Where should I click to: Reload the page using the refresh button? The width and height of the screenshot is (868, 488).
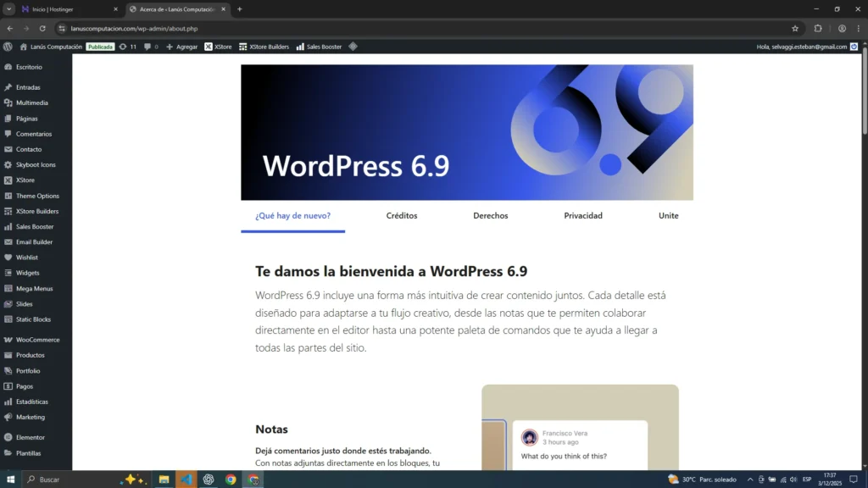click(42, 28)
